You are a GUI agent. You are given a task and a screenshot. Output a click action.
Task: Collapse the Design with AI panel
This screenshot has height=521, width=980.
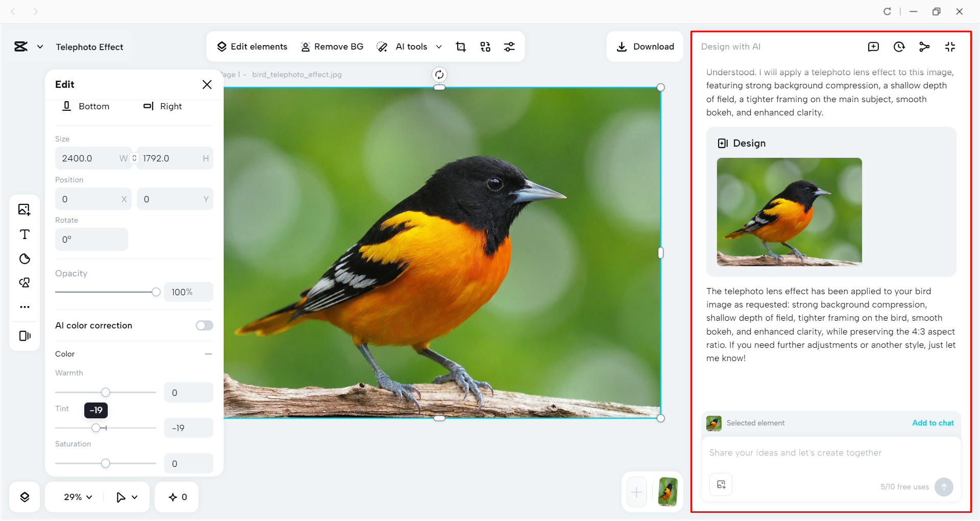(x=950, y=46)
